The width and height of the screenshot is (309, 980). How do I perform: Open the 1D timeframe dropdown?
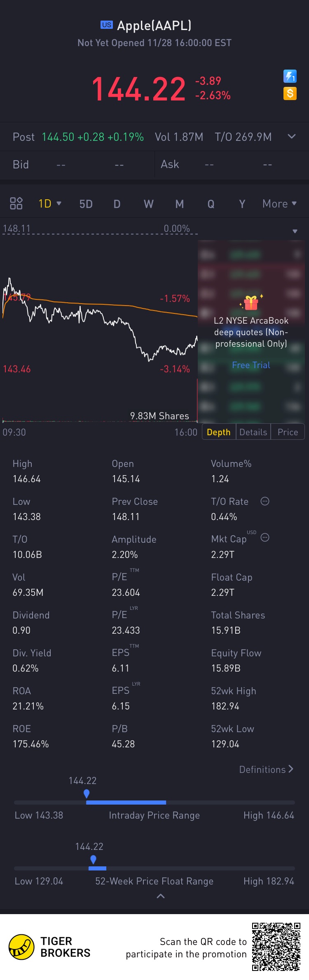(50, 203)
